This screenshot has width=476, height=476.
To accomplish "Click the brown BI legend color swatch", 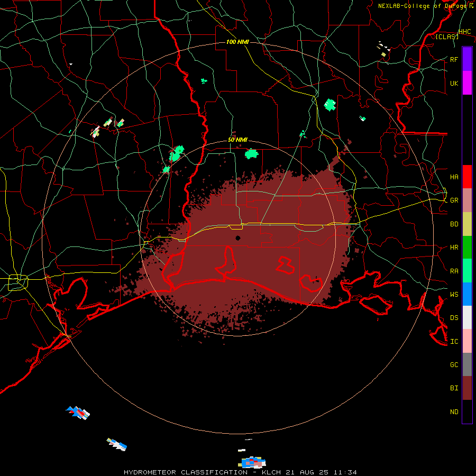I will click(467, 388).
